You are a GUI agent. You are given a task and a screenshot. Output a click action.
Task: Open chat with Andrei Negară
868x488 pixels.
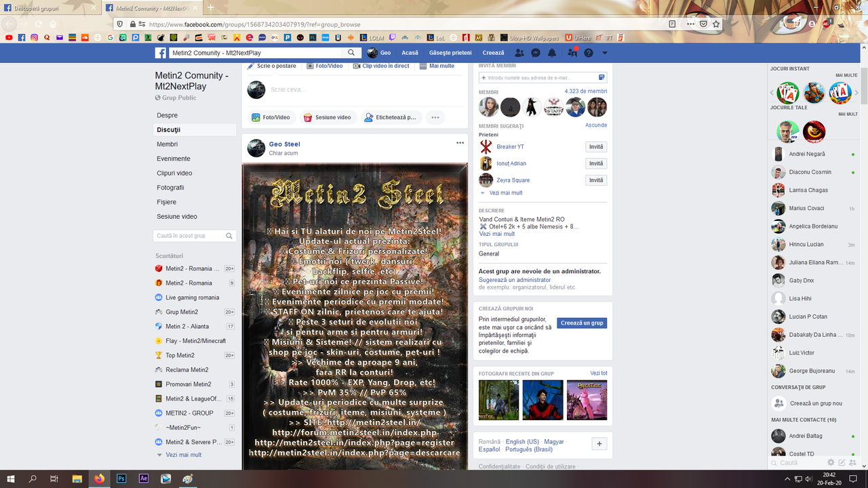pyautogui.click(x=814, y=154)
